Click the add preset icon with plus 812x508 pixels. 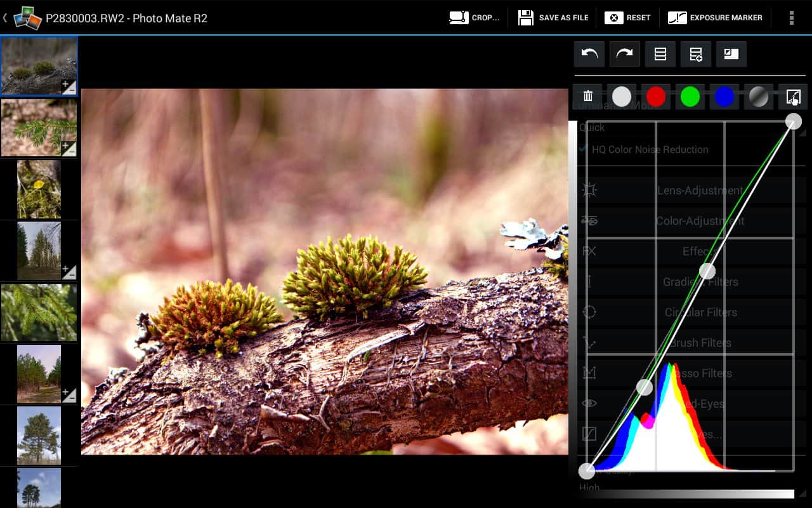click(x=696, y=55)
